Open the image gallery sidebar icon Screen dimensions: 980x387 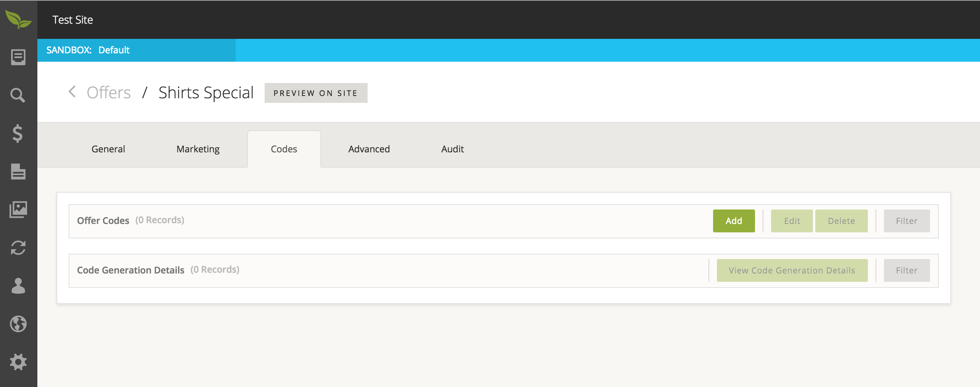(18, 209)
